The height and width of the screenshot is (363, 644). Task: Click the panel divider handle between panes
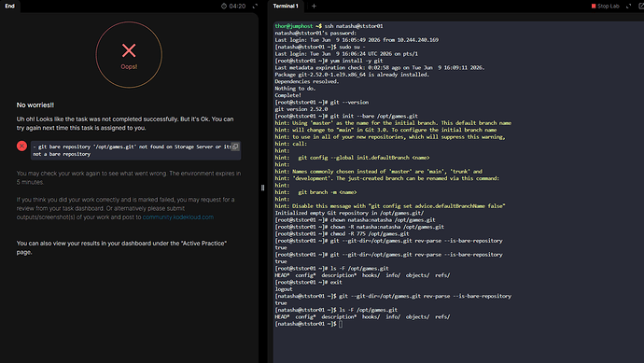(263, 188)
